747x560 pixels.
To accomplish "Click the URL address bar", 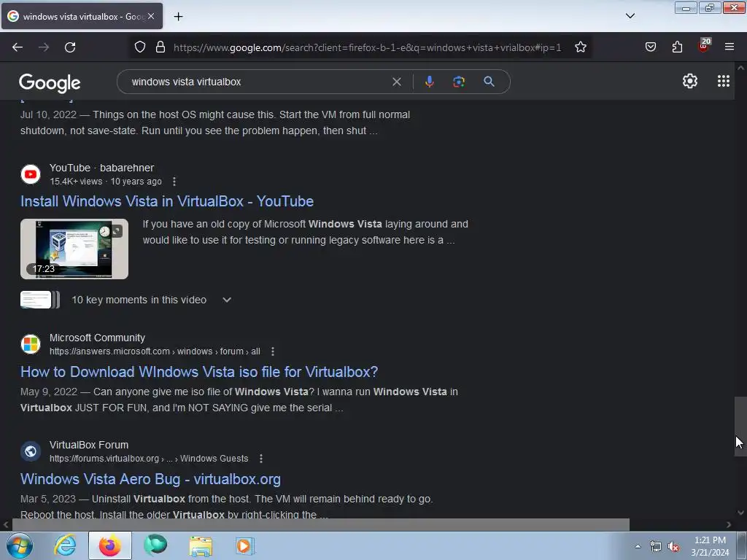I will click(367, 47).
